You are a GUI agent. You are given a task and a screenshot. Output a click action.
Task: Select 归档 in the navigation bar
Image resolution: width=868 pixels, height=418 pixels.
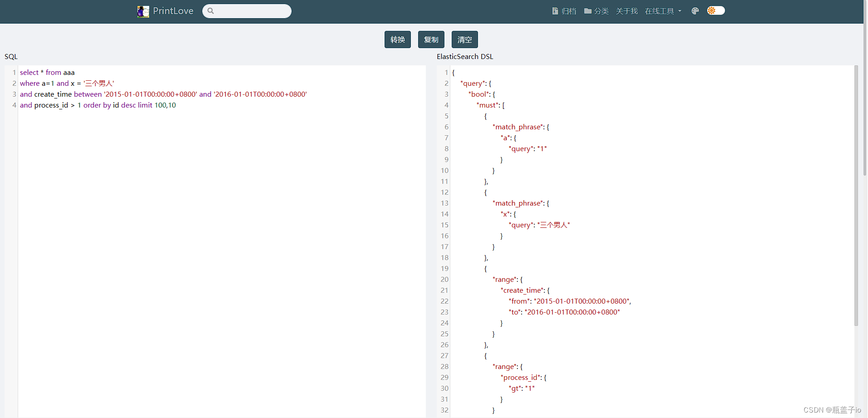568,11
